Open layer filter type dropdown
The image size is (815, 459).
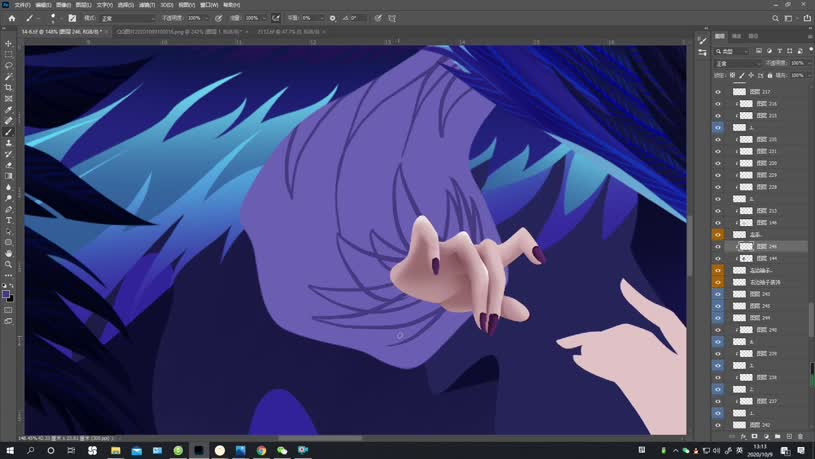pos(733,51)
